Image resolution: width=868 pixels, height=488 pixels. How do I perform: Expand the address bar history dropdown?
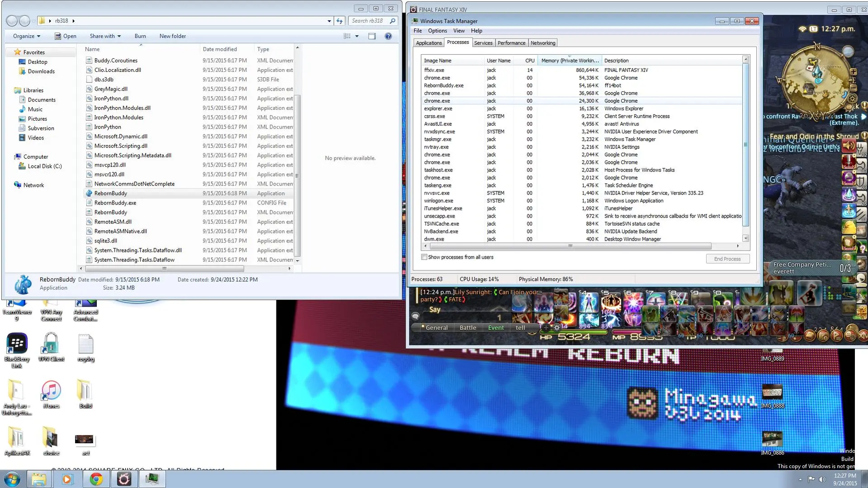pyautogui.click(x=329, y=21)
